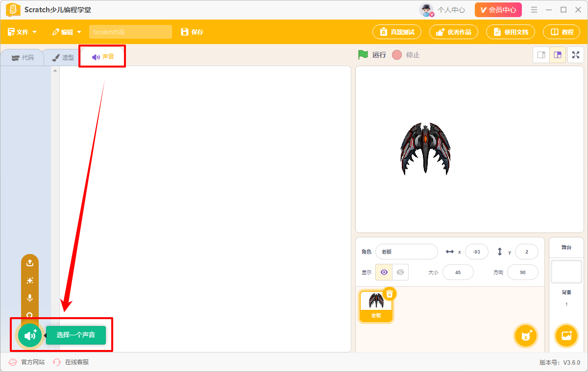Pick a surprise random sound icon
The width and height of the screenshot is (588, 372).
pos(30,280)
